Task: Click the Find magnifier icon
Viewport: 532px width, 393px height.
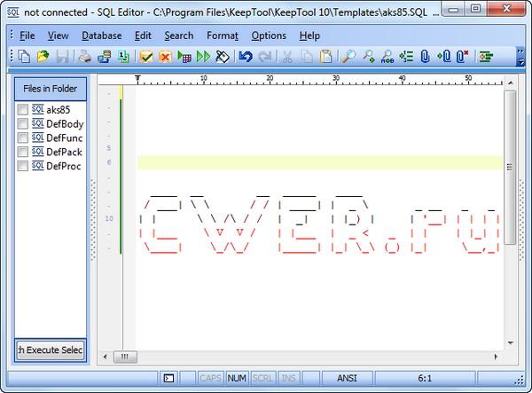Action: click(349, 57)
